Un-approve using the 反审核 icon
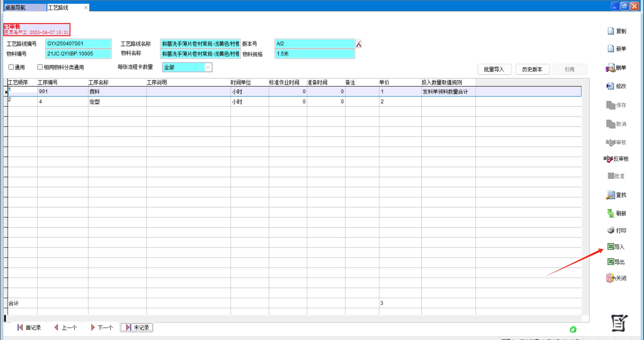 click(608, 159)
